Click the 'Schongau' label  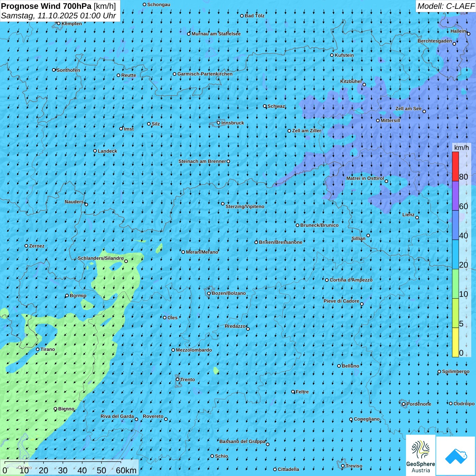coord(159,4)
